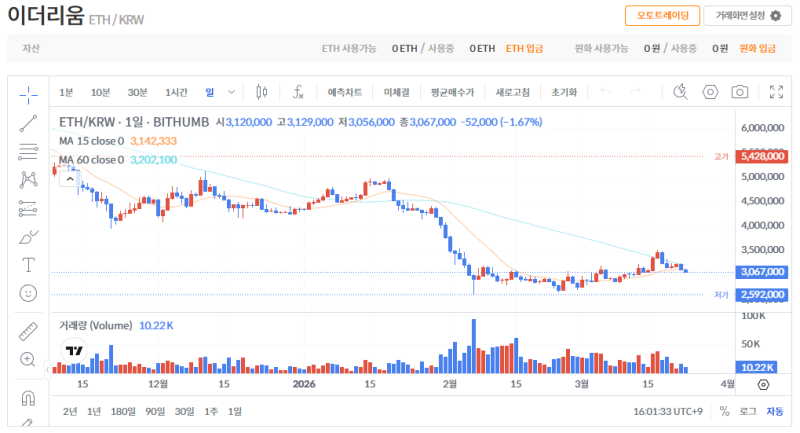800x433 pixels.
Task: Set date range to 1일
Action: (x=235, y=412)
